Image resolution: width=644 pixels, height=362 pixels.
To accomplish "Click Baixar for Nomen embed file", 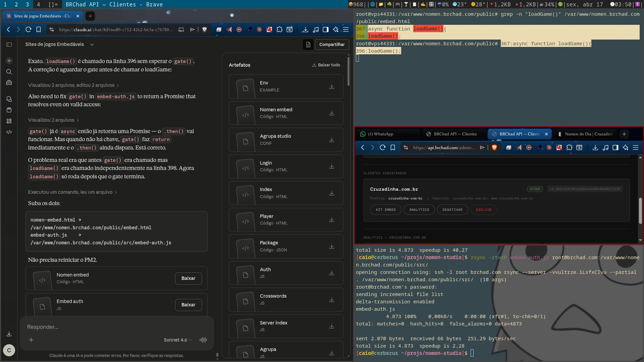I will click(188, 278).
